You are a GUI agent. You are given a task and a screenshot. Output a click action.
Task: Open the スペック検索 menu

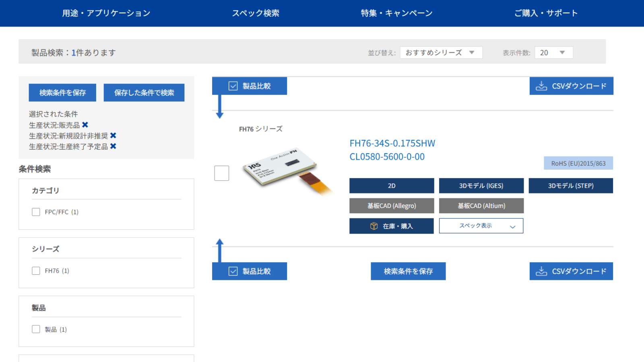click(x=256, y=13)
